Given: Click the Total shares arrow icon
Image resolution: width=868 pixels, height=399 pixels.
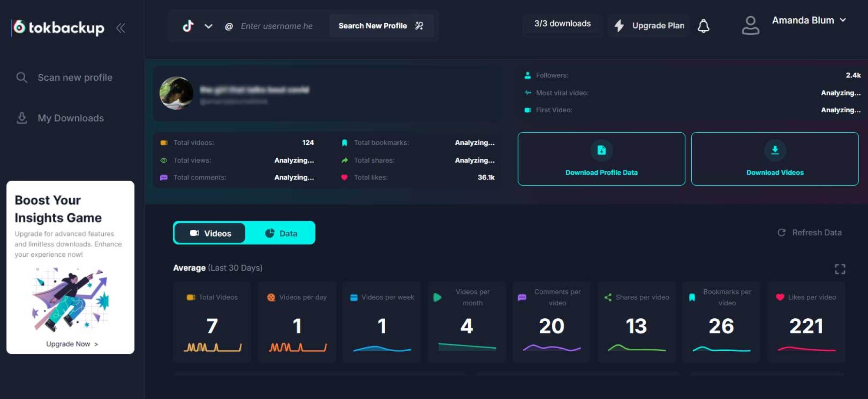Looking at the screenshot, I should [344, 160].
